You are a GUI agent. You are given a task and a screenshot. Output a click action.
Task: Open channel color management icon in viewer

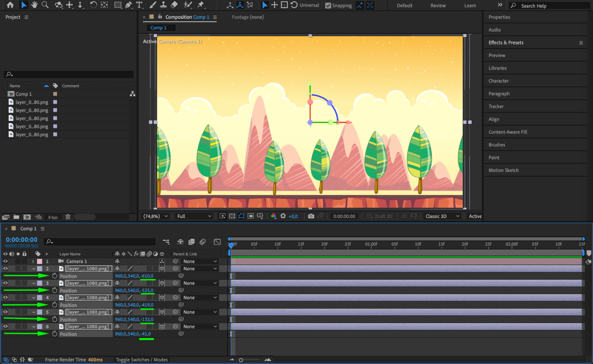point(274,216)
